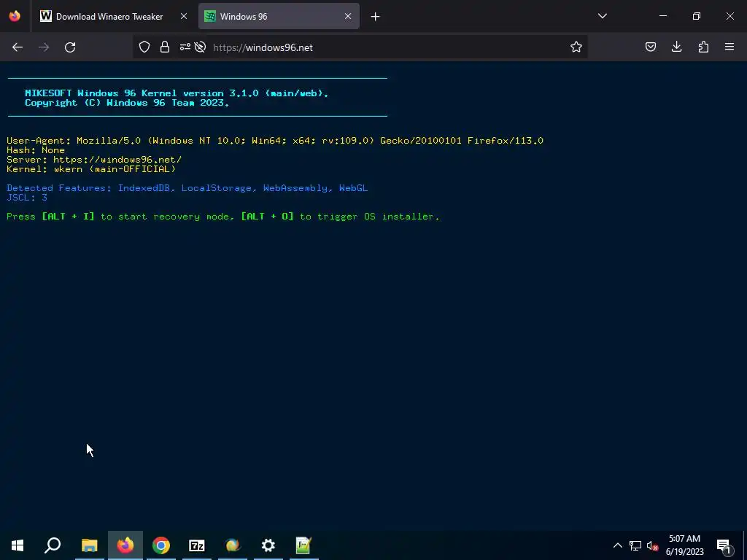Launch Google Chrome from the taskbar
Image resolution: width=747 pixels, height=560 pixels.
161,545
